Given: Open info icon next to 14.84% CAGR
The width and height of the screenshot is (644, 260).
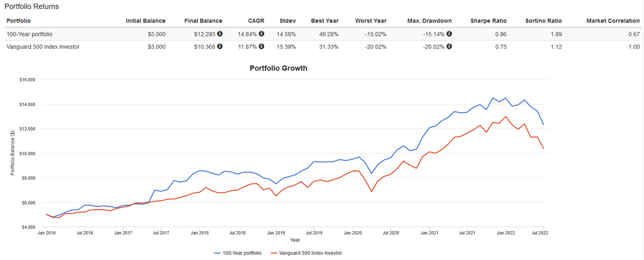Looking at the screenshot, I should click(262, 34).
